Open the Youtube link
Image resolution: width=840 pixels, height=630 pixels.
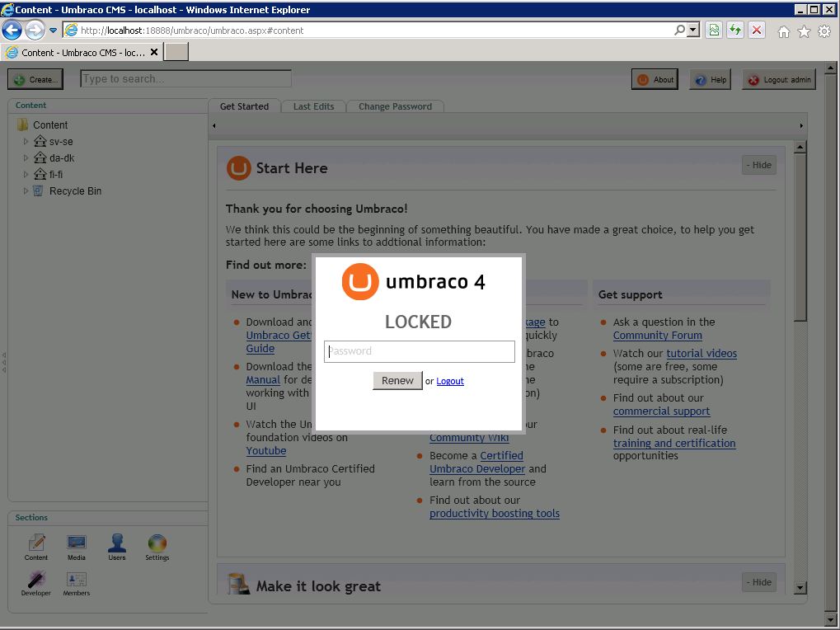265,451
